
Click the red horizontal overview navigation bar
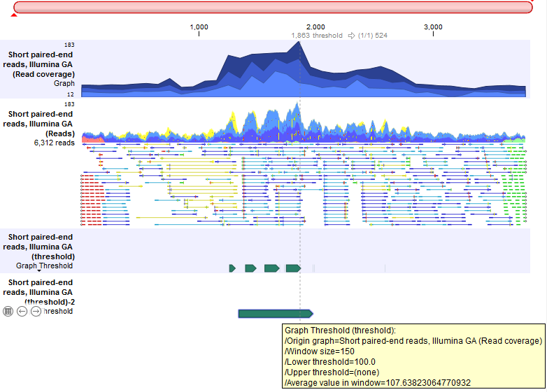tap(273, 7)
